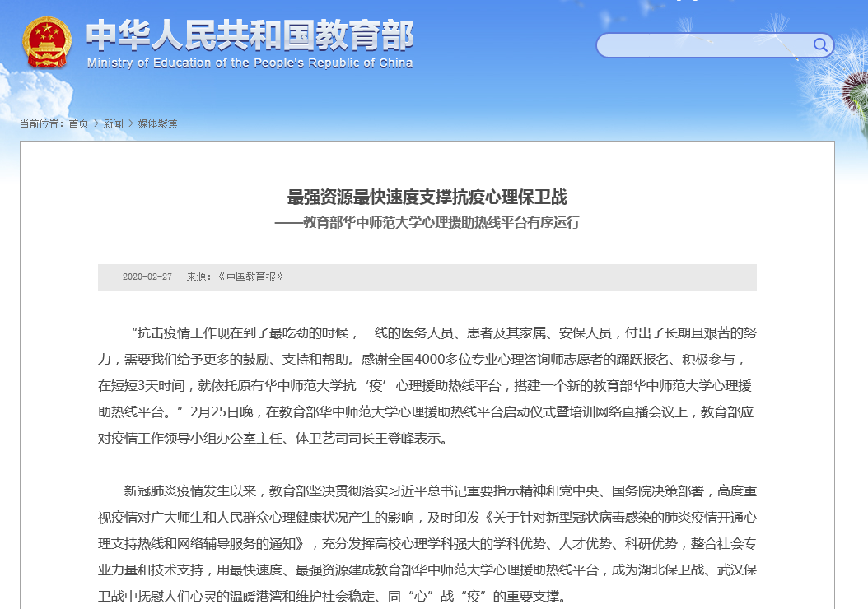The image size is (868, 609).
Task: Click the national emblem logo
Action: [x=47, y=45]
